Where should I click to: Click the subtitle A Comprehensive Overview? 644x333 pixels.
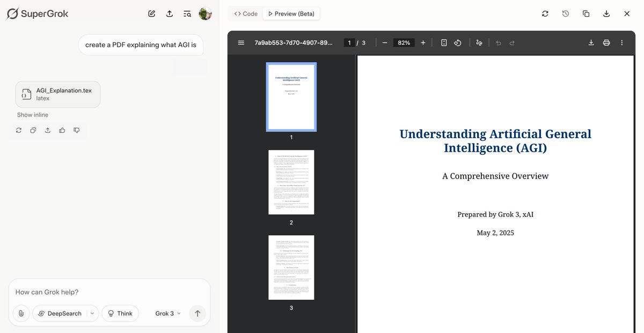[x=495, y=176]
